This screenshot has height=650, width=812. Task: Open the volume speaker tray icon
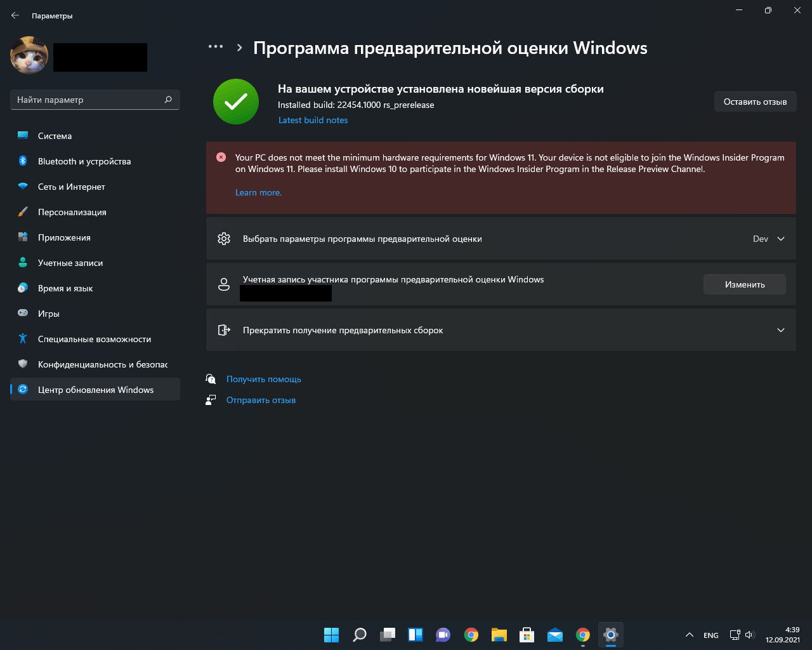[x=750, y=635]
